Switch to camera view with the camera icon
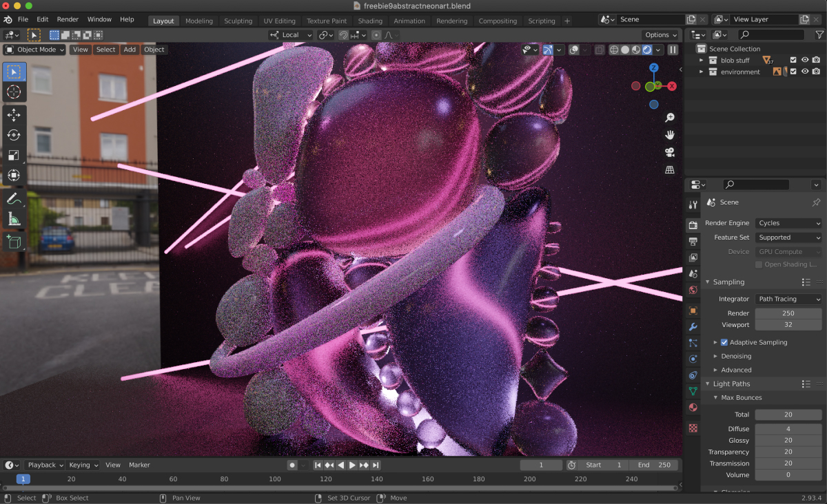The height and width of the screenshot is (504, 827). pyautogui.click(x=669, y=152)
